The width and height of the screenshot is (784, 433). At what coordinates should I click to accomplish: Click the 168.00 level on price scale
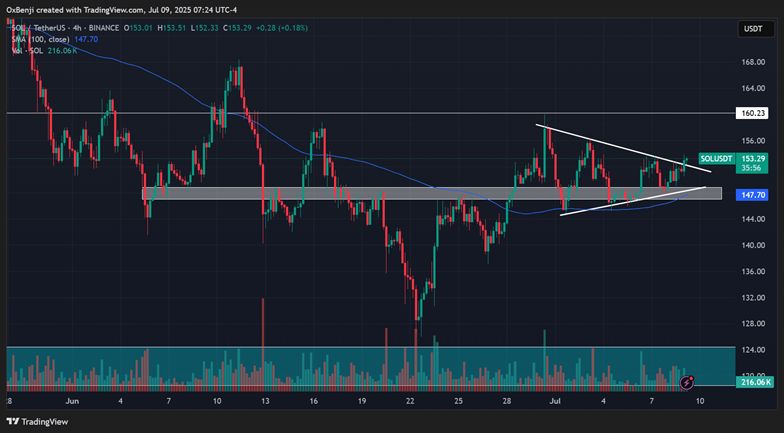pos(752,62)
